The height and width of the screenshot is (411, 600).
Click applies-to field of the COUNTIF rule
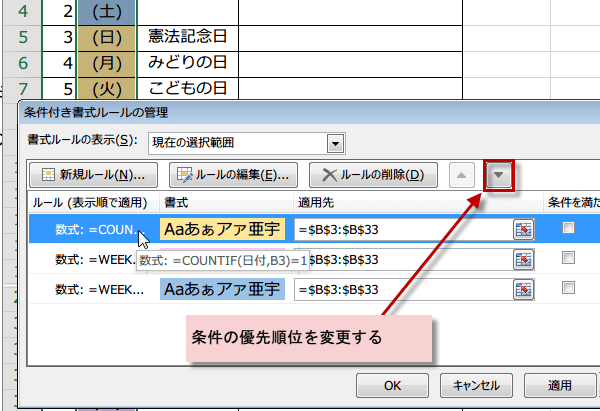(x=404, y=230)
